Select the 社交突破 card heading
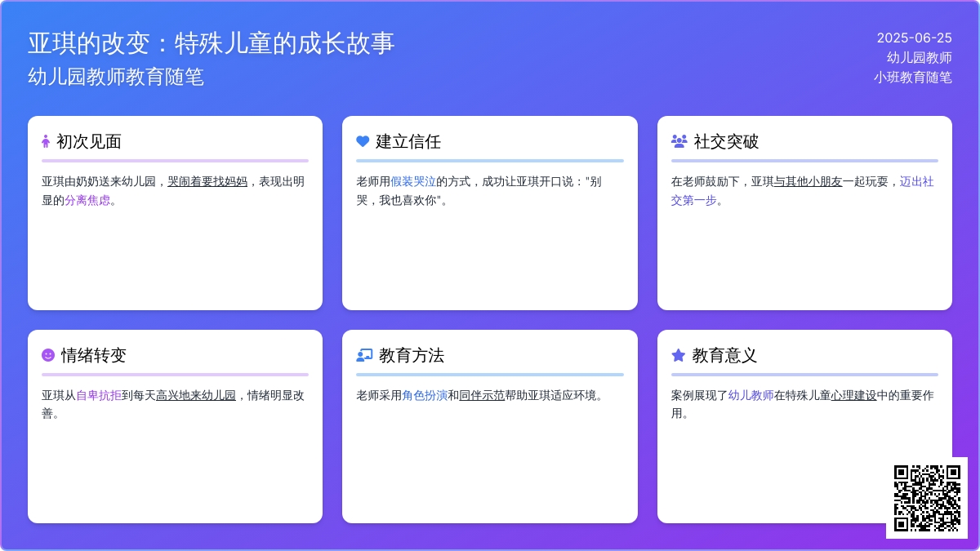 pos(726,141)
